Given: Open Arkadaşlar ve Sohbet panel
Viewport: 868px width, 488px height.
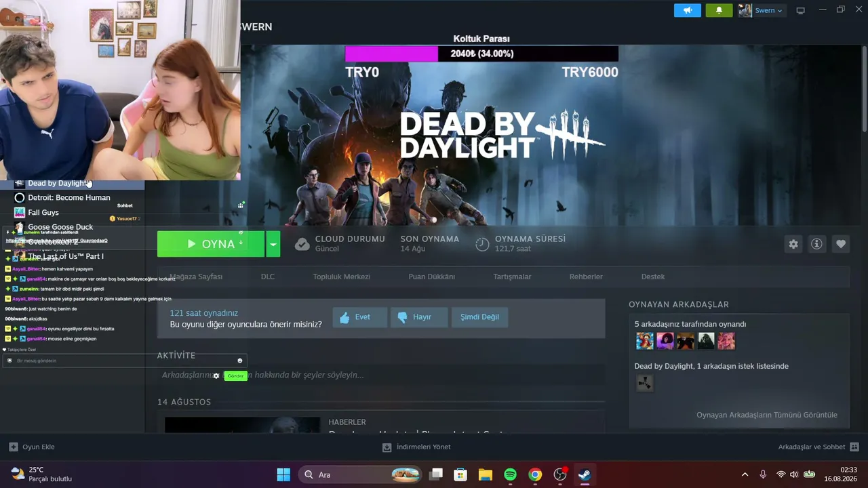Looking at the screenshot, I should 818,447.
